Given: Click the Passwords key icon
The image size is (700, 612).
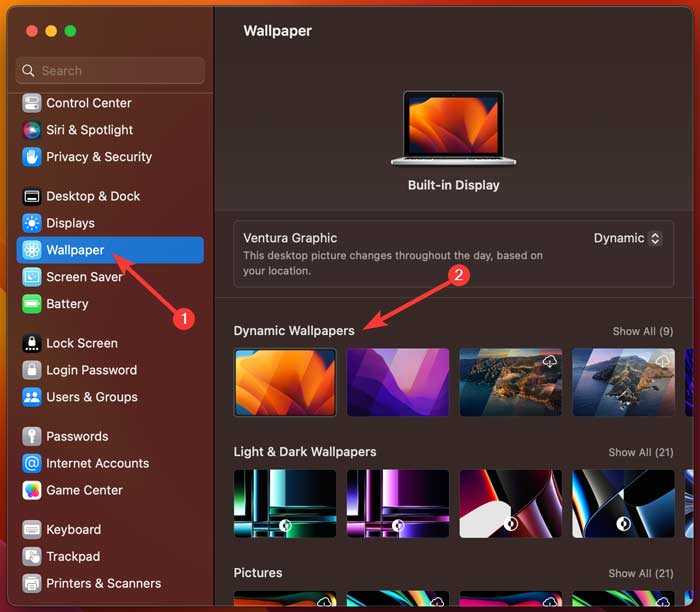Looking at the screenshot, I should click(x=32, y=436).
